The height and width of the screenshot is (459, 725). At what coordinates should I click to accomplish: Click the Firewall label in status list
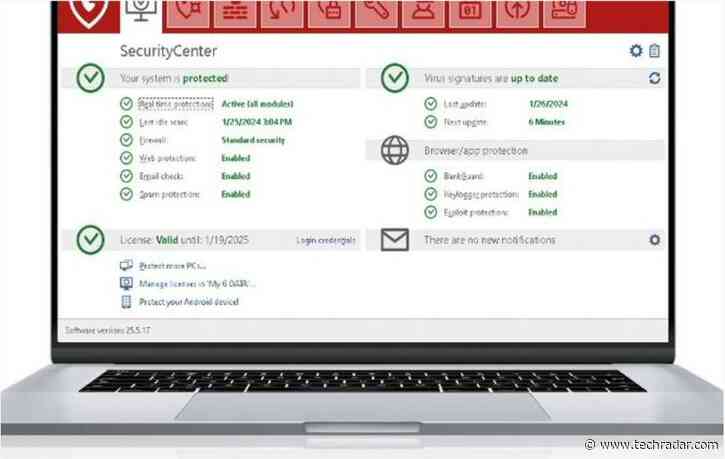point(153,140)
